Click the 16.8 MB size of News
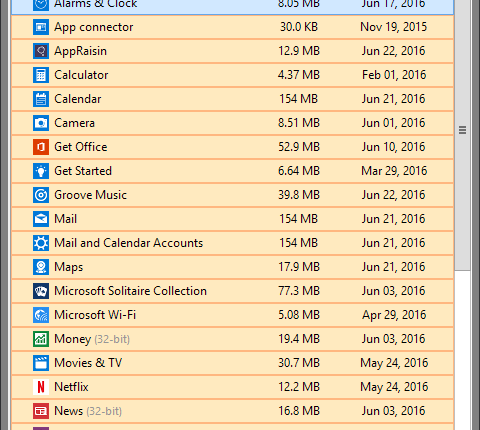The image size is (480, 430). (x=299, y=411)
